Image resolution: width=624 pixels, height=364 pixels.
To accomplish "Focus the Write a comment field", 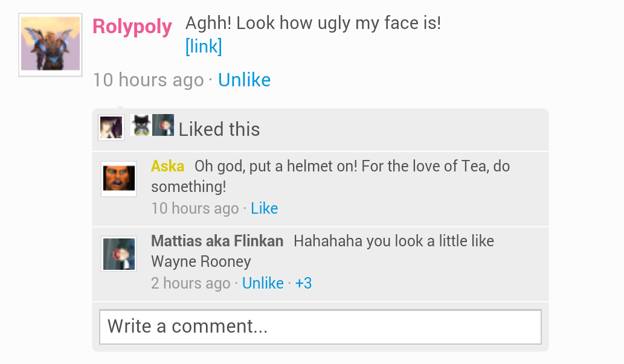I will coord(320,327).
